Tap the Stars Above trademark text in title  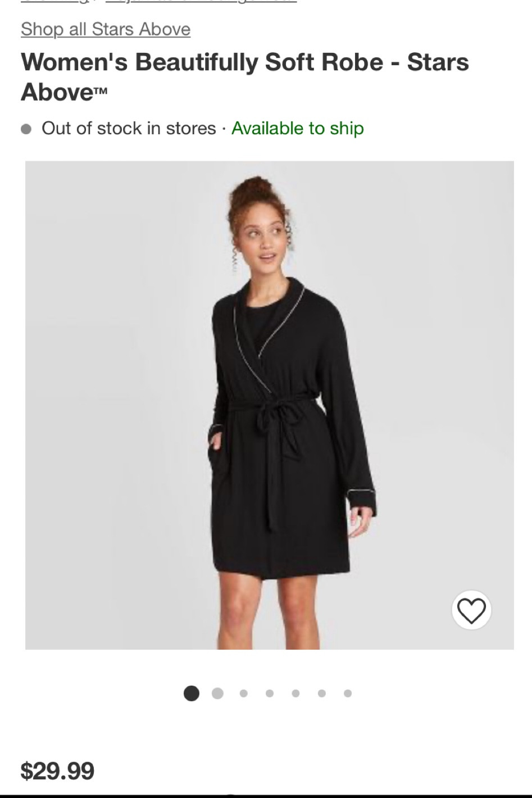245,76
